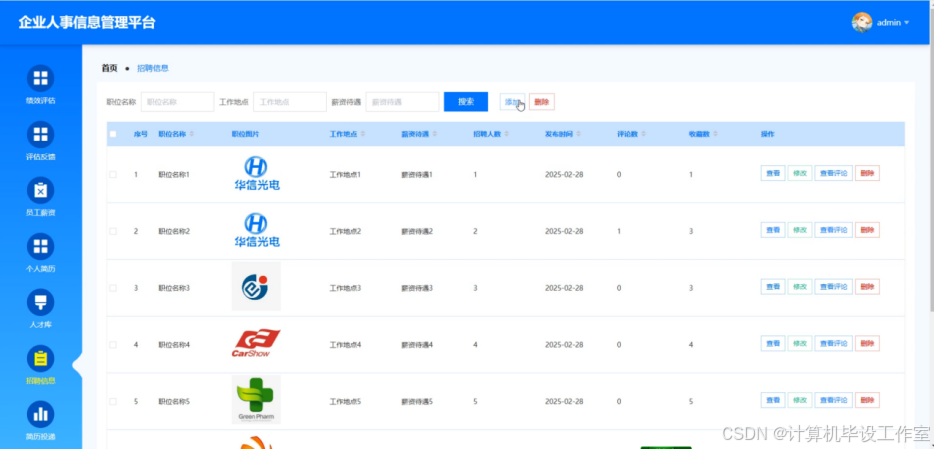The image size is (934, 449).
Task: Click 修改 for row 职位名称3
Action: pyautogui.click(x=800, y=286)
